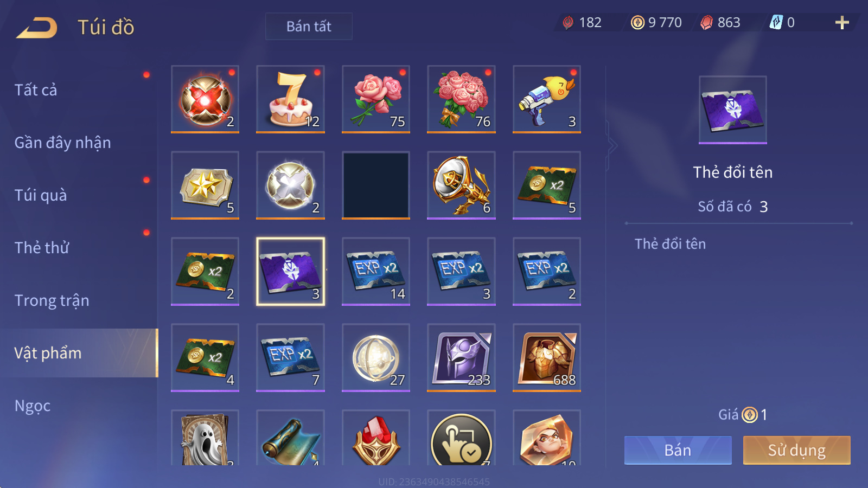Click the plus icon to add currency
This screenshot has height=488, width=868.
click(842, 22)
